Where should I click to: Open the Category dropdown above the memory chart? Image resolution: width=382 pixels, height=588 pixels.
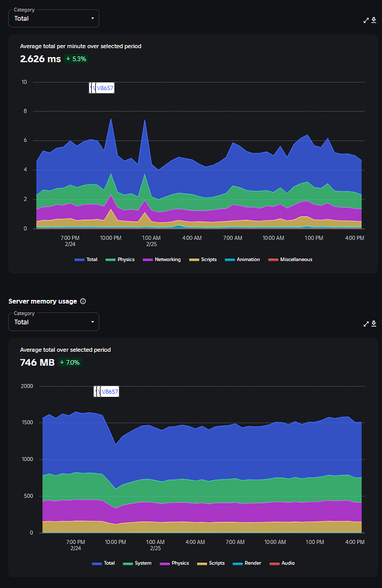(53, 322)
